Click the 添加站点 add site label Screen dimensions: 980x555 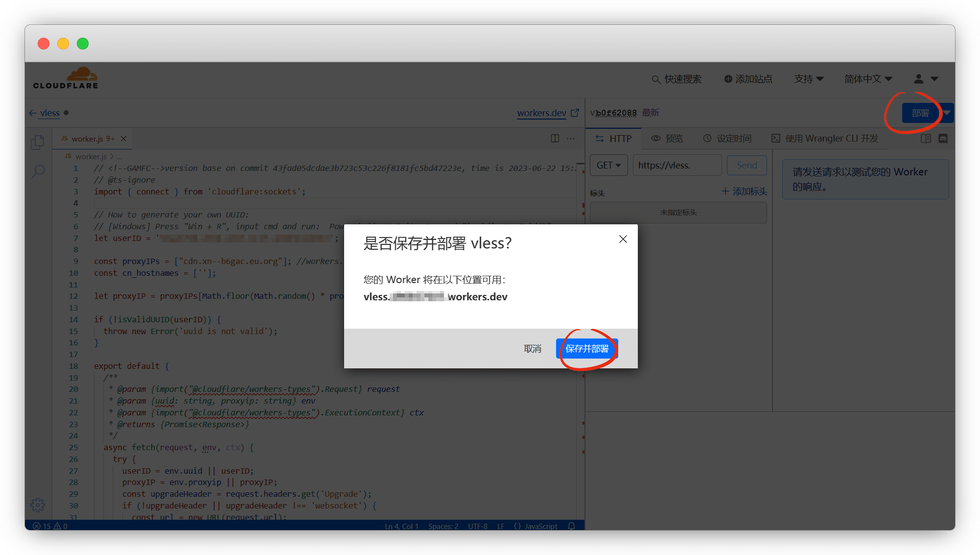[754, 79]
